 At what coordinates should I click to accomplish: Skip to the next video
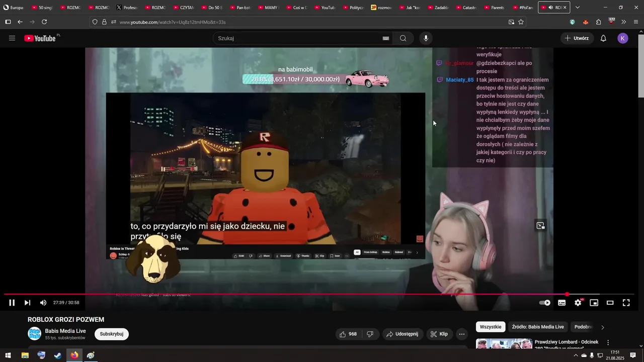28,303
